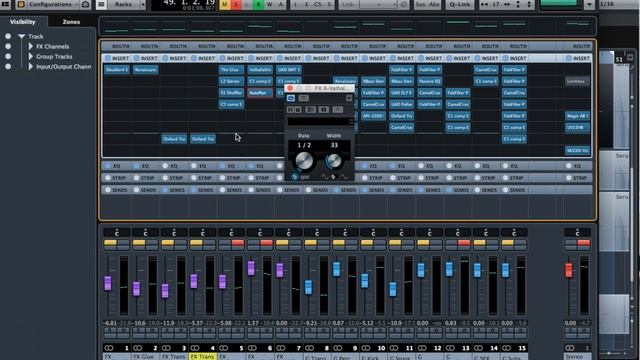The height and width of the screenshot is (360, 640).
Task: Click the A/B compare icon in plugin window
Action: coord(311,109)
